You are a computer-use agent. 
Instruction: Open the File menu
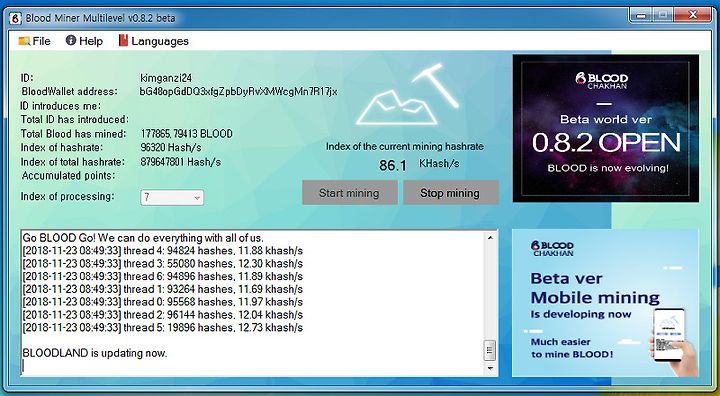pos(34,41)
